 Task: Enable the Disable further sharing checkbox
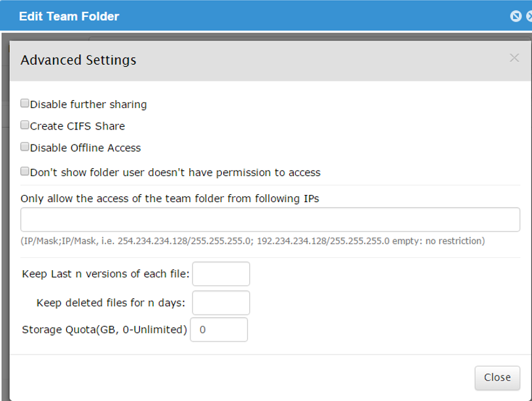click(24, 103)
